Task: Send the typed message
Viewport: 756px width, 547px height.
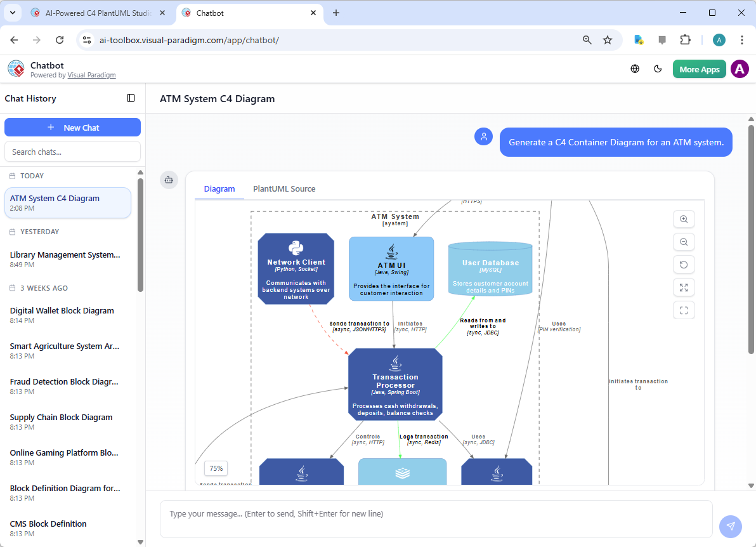Action: pyautogui.click(x=730, y=527)
